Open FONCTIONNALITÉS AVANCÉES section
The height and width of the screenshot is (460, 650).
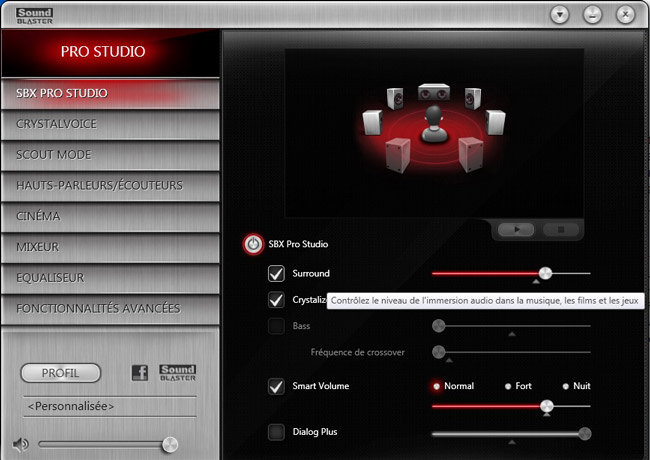(x=110, y=309)
